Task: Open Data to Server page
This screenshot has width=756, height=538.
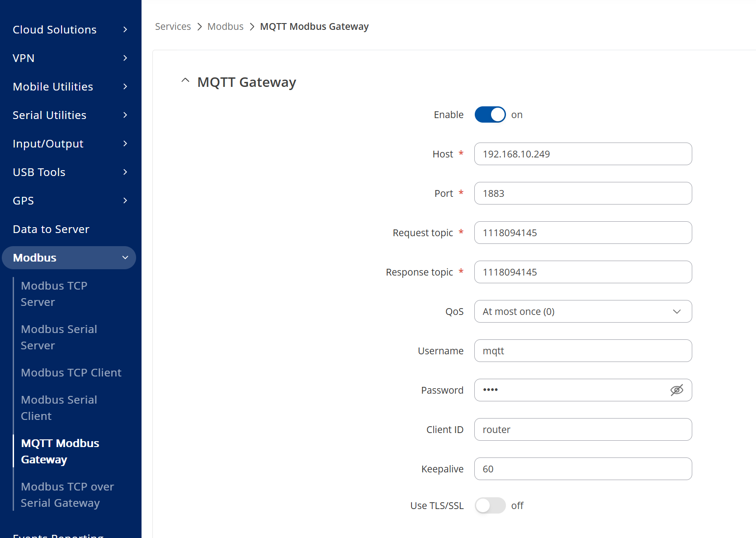Action: tap(51, 229)
